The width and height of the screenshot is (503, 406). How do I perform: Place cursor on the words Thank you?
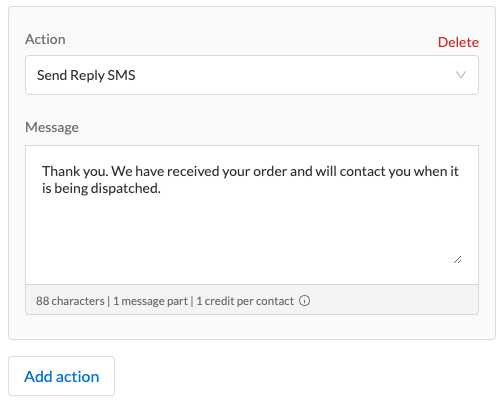75,171
